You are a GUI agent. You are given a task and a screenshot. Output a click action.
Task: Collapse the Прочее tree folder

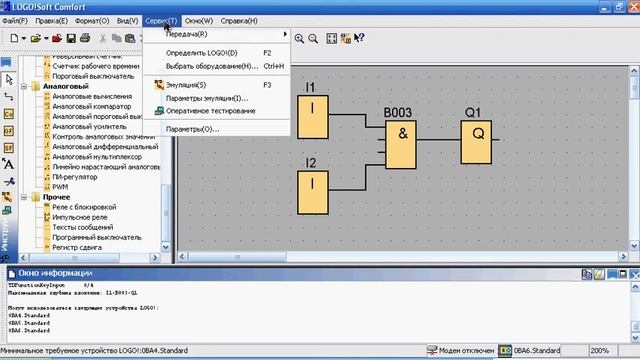[x=24, y=197]
